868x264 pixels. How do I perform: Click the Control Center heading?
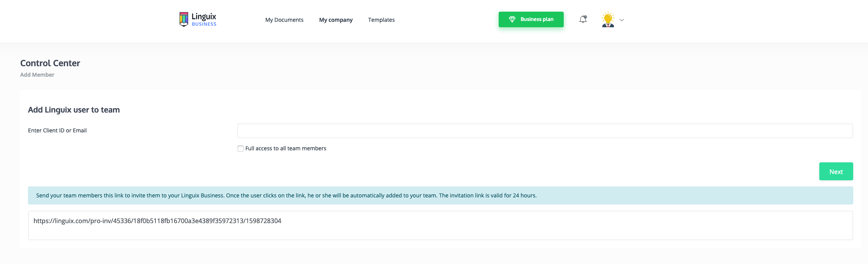(50, 63)
